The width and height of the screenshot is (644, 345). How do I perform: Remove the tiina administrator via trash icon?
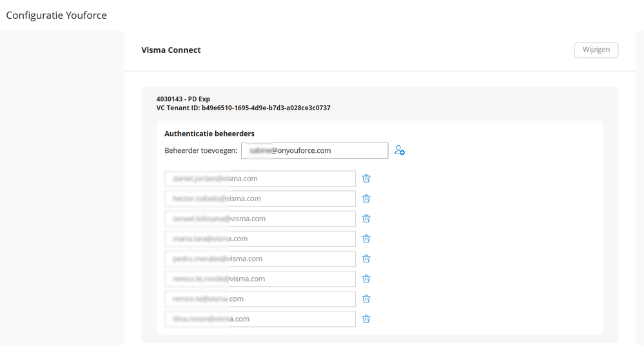coord(366,319)
